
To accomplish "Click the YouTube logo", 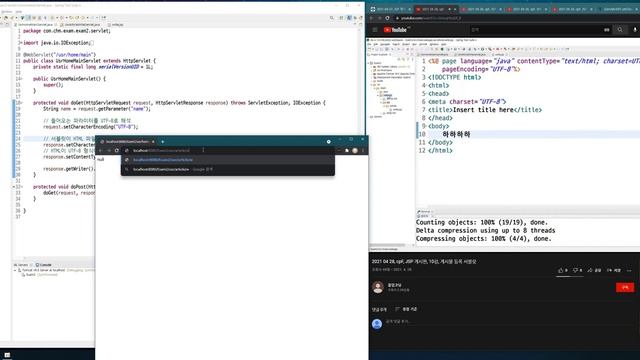I will (396, 30).
